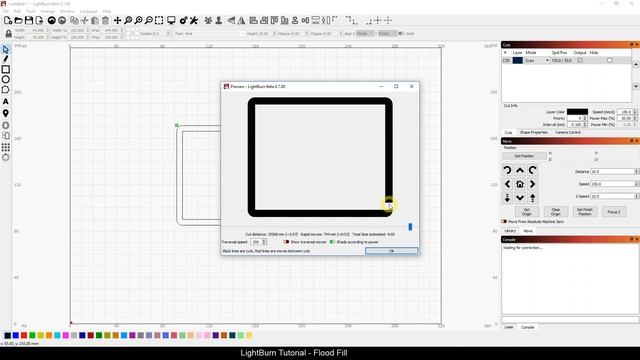The height and width of the screenshot is (360, 640).
Task: Click the Set Origin button
Action: click(527, 211)
